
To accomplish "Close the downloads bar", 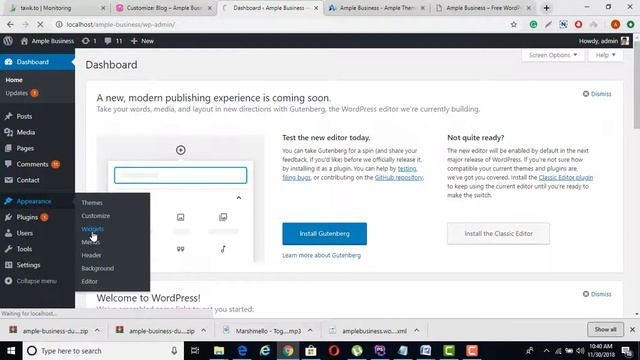I will (x=632, y=329).
